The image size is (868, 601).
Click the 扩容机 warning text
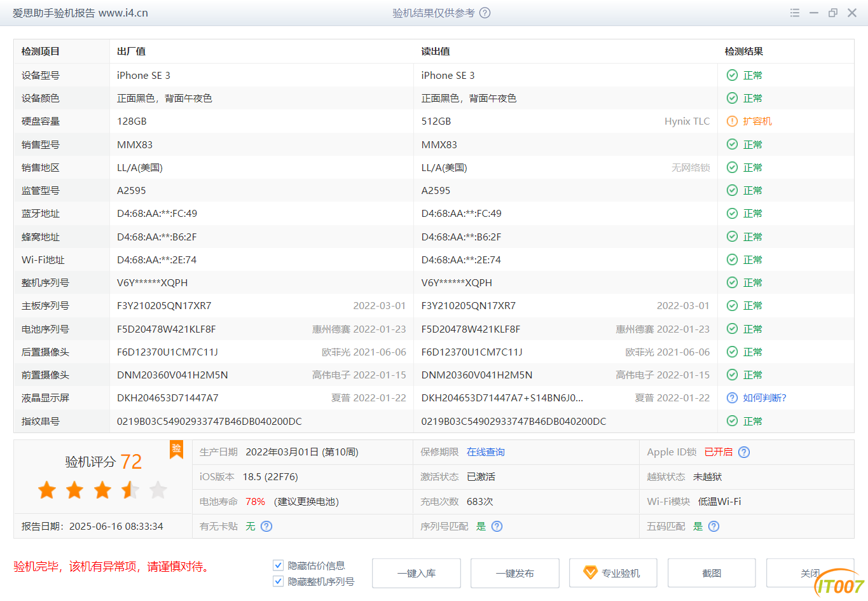757,121
